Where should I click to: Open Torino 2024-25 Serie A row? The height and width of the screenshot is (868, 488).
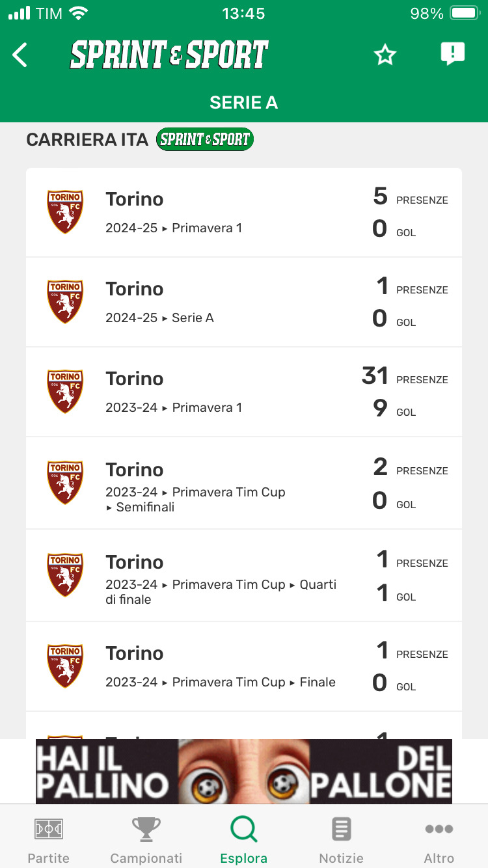tap(244, 303)
